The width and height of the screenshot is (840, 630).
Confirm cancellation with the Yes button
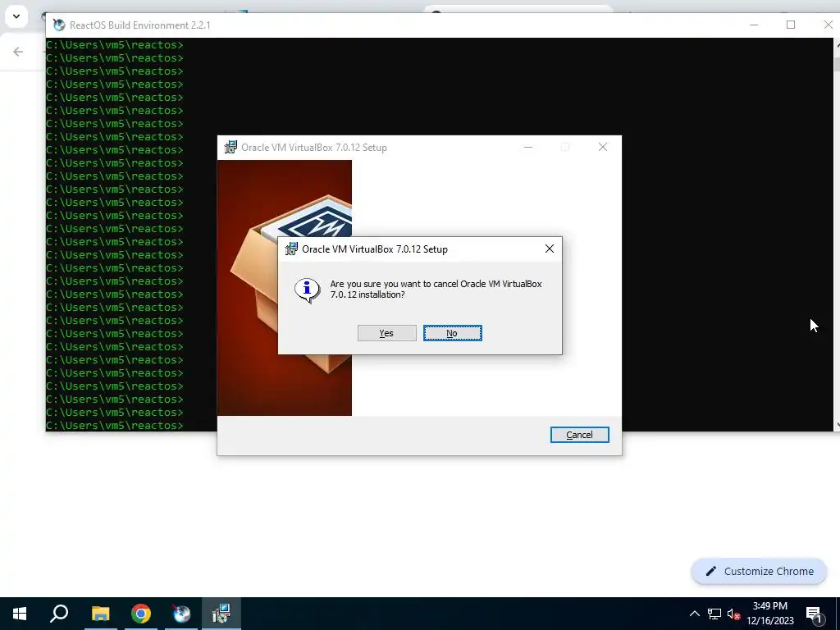(387, 333)
